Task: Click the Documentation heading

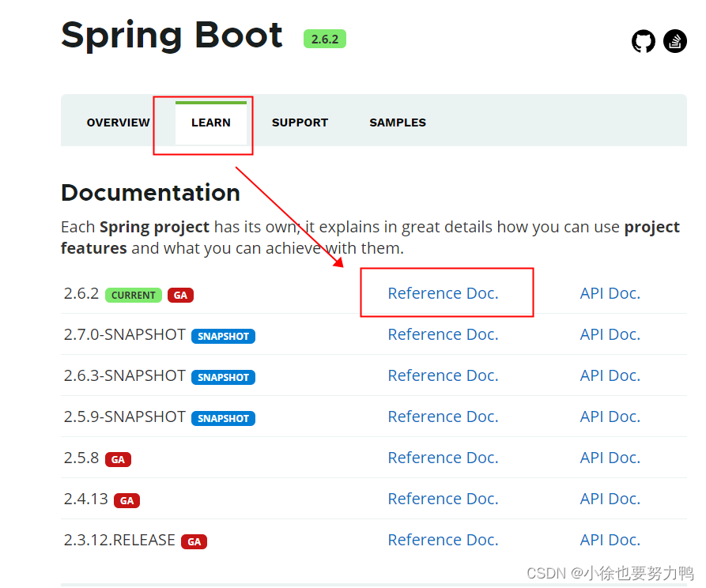Action: click(x=150, y=193)
